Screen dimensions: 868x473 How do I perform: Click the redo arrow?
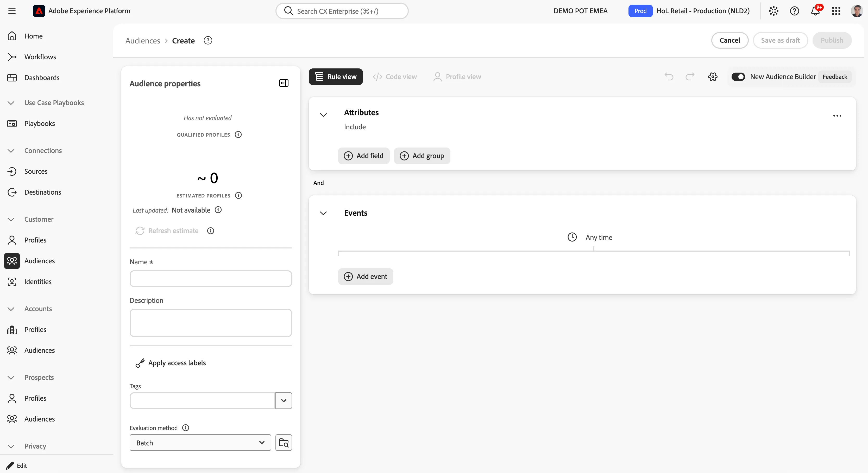pos(690,77)
